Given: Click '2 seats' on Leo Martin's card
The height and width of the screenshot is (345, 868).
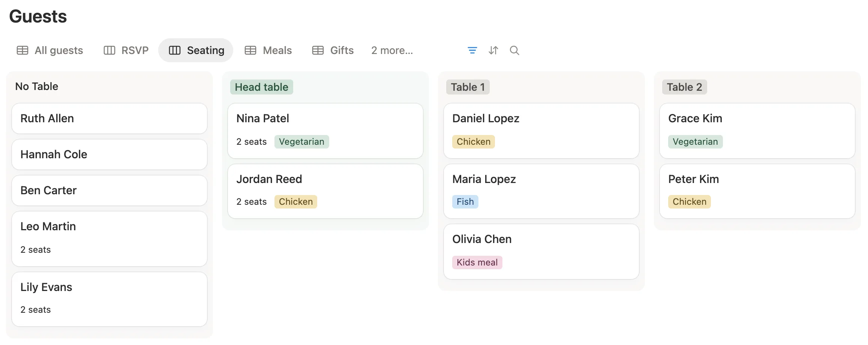Looking at the screenshot, I should click(x=36, y=250).
